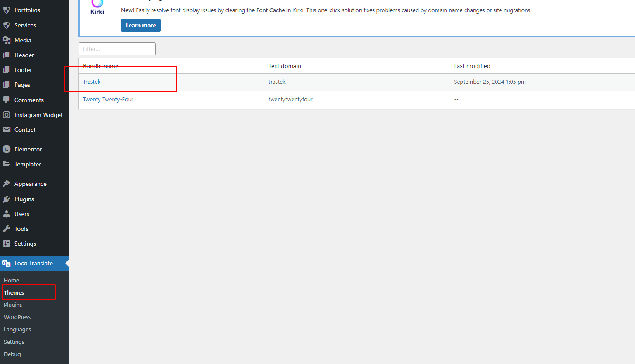This screenshot has width=635, height=364.
Task: Open Plugins under Loco Translate
Action: pos(13,305)
